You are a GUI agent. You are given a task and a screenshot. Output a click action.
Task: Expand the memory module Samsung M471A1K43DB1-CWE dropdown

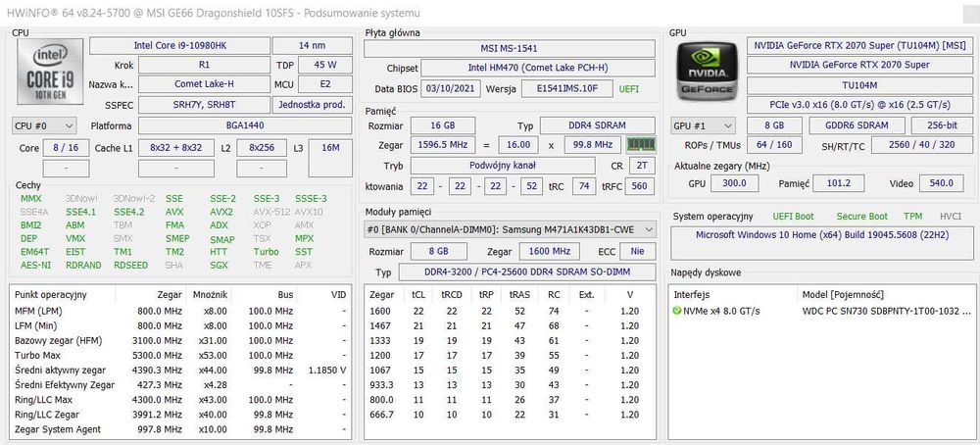tap(510, 229)
